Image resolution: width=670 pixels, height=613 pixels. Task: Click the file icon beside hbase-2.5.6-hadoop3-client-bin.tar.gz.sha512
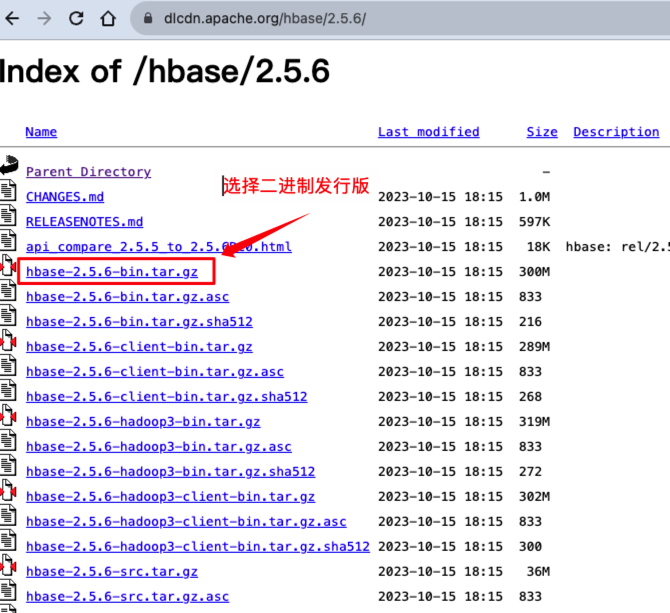click(x=8, y=540)
